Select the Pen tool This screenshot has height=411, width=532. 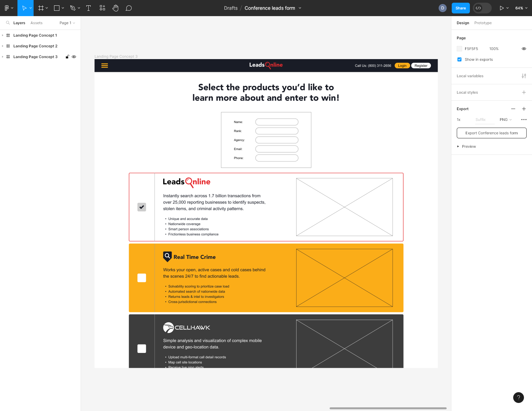(73, 8)
